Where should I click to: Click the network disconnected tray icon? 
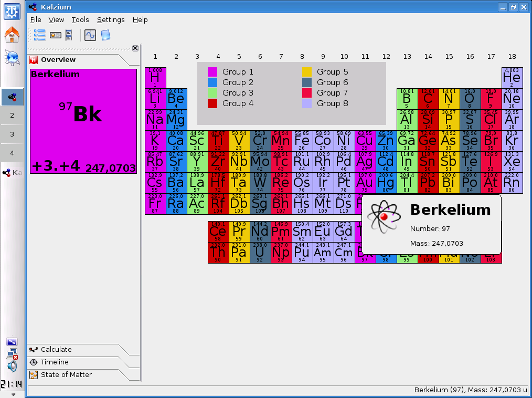point(12,354)
